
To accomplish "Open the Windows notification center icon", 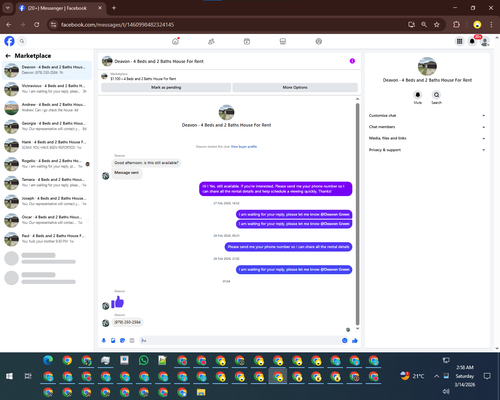I will 487,376.
